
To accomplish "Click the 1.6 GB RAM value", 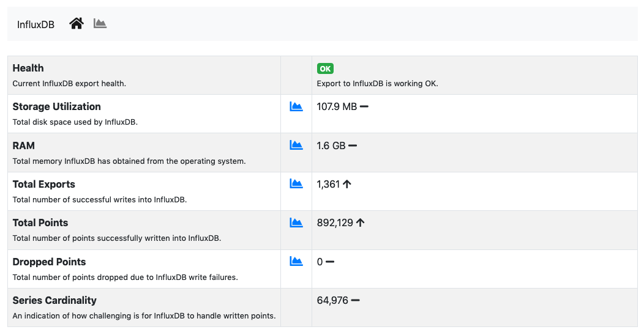I will 331,145.
